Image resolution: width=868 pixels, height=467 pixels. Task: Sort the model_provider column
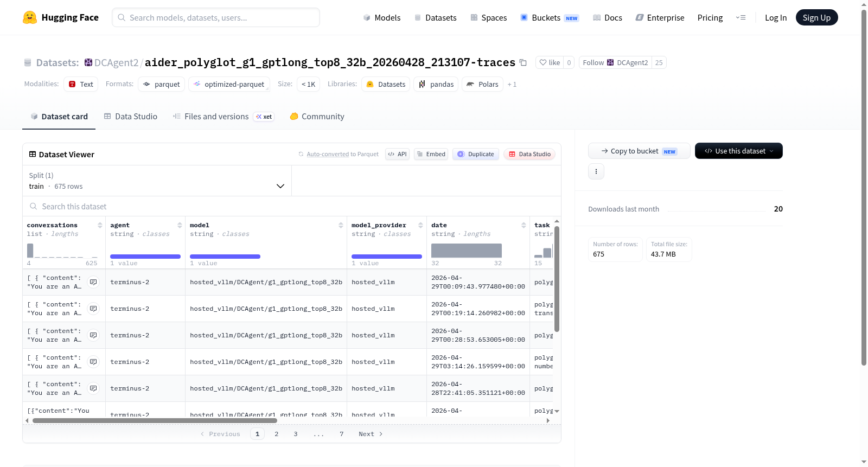(x=420, y=225)
